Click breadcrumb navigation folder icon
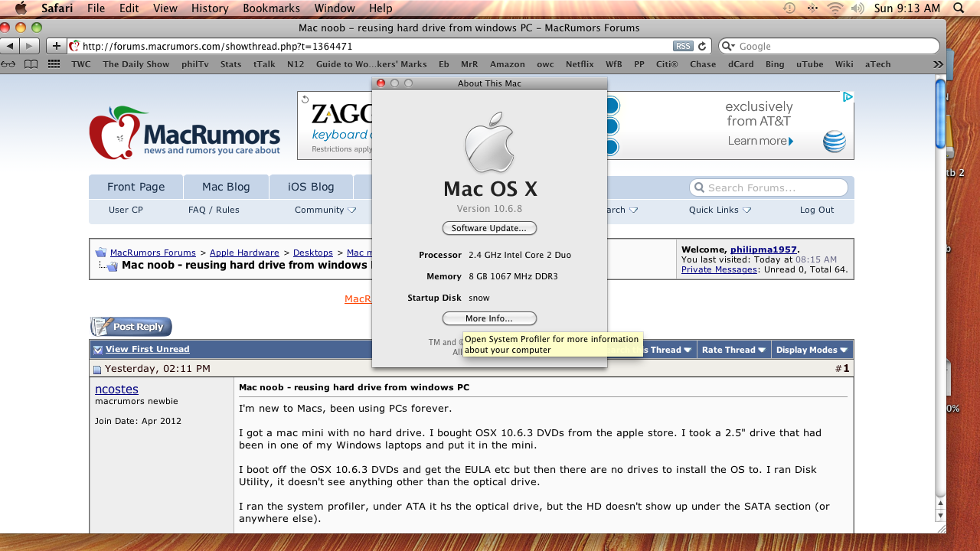980x551 pixels. (x=100, y=253)
